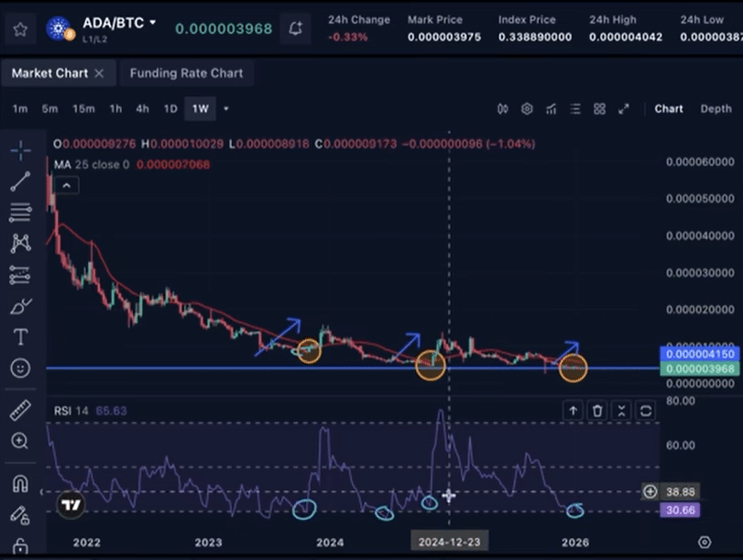Expand the ADA/BTC pair selector
The height and width of the screenshot is (560, 743).
tap(152, 22)
